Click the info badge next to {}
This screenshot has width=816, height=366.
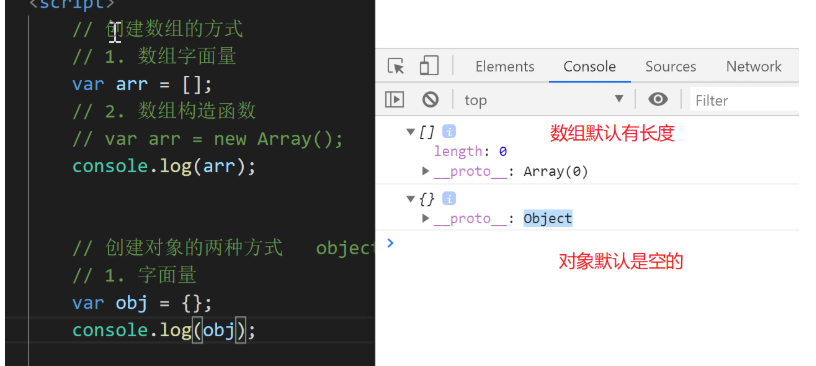click(449, 198)
